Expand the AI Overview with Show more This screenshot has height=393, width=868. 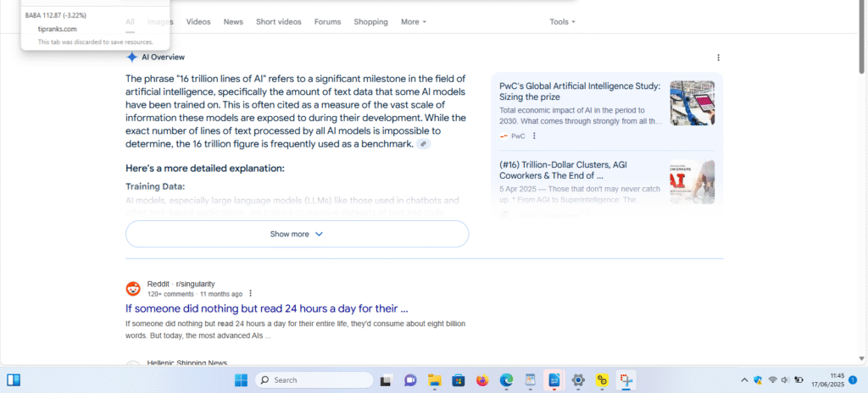coord(298,234)
